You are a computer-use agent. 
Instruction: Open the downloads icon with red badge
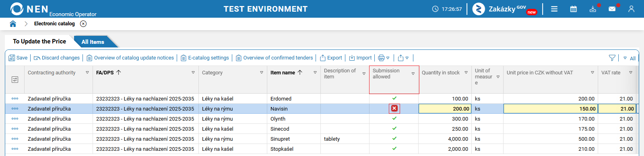(x=593, y=9)
